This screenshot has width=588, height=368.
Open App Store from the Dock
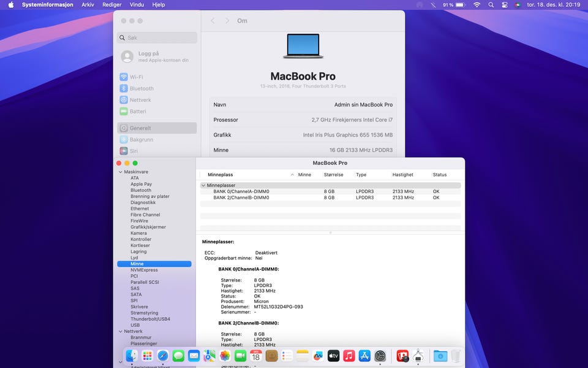[364, 355]
